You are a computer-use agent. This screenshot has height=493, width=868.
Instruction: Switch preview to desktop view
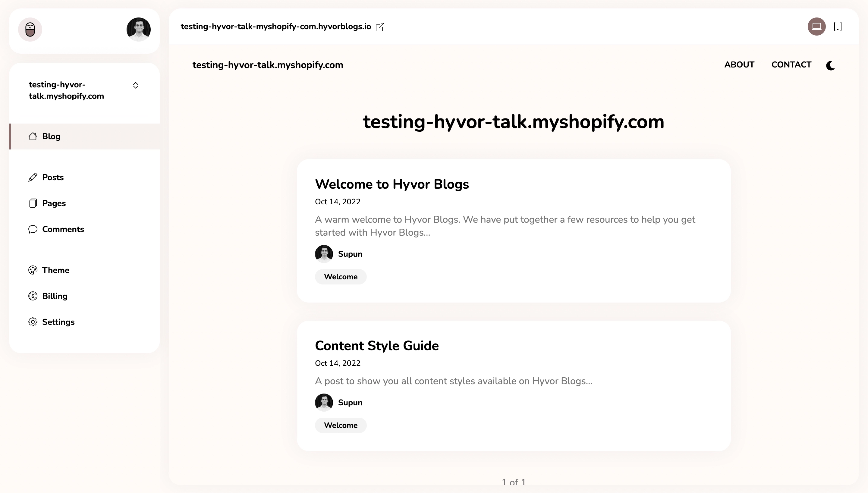[x=816, y=27]
